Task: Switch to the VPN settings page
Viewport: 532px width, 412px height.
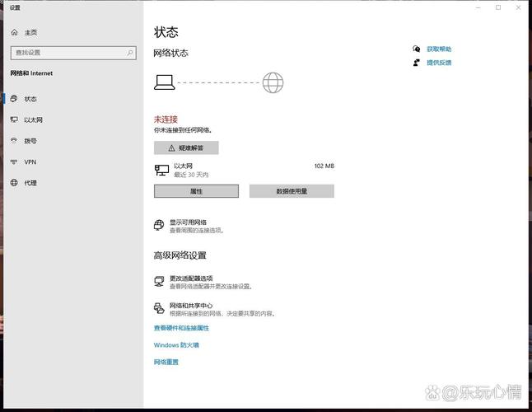Action: [73, 162]
